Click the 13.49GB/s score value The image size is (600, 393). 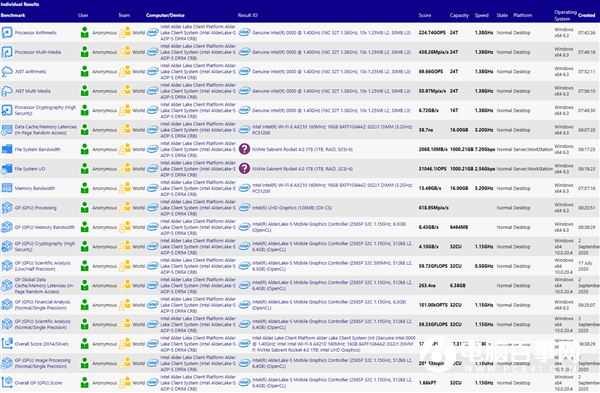click(x=430, y=188)
